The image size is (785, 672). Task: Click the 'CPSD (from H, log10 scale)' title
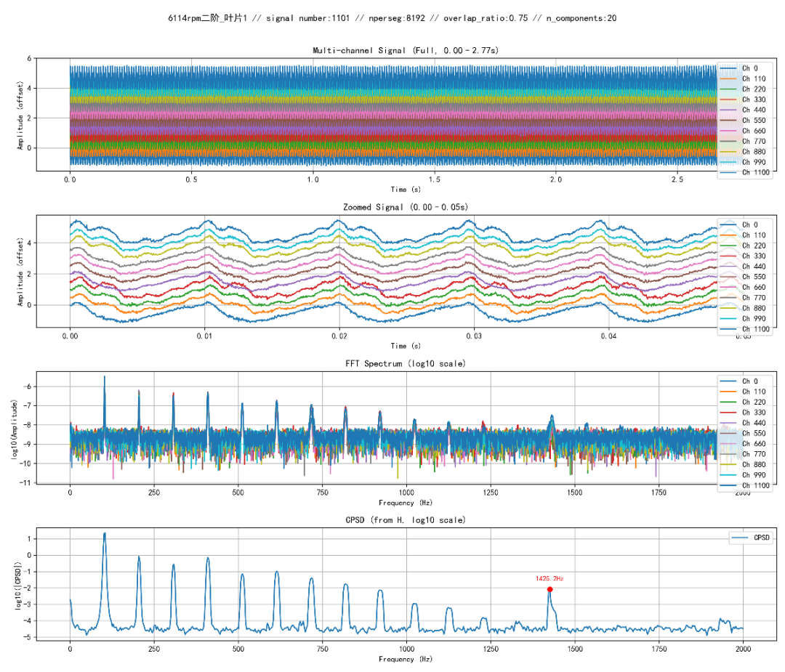(x=406, y=520)
